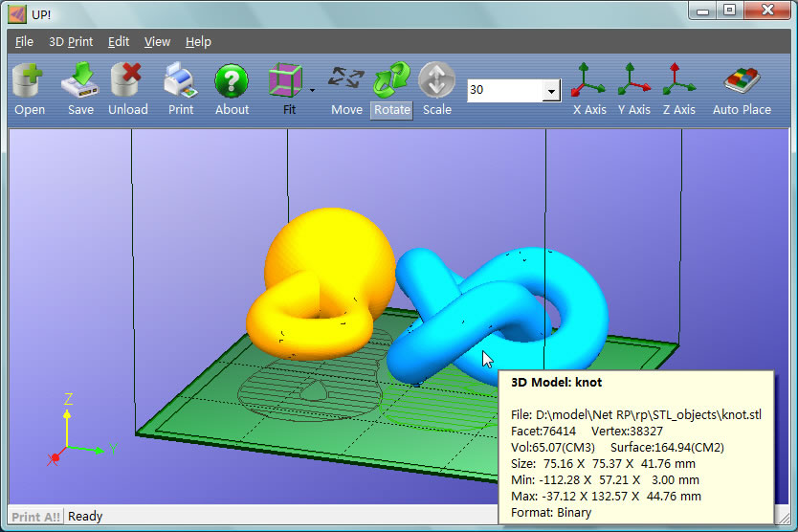Click the 'Facet:76414' text

[x=543, y=432]
